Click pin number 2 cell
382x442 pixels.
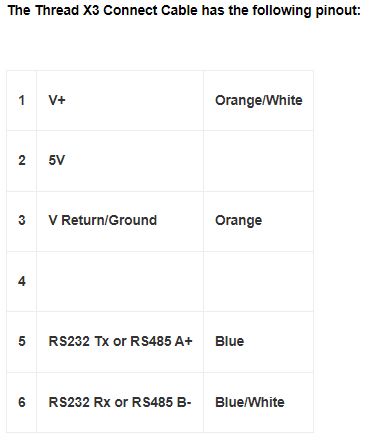[21, 161]
